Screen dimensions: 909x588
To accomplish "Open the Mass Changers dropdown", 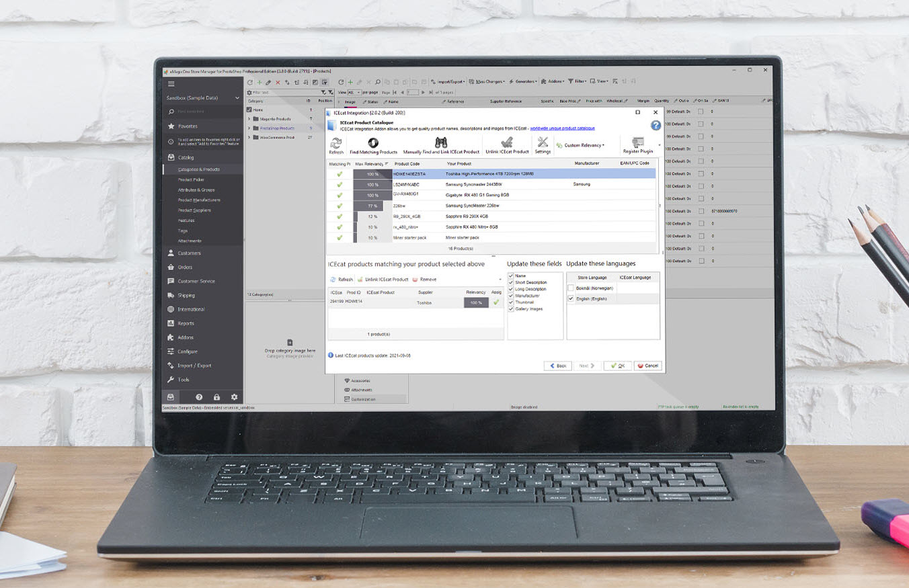I will 487,82.
